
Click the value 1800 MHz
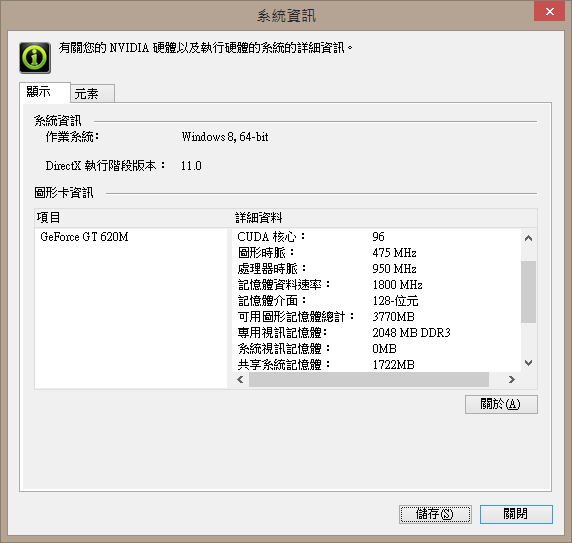coord(397,285)
